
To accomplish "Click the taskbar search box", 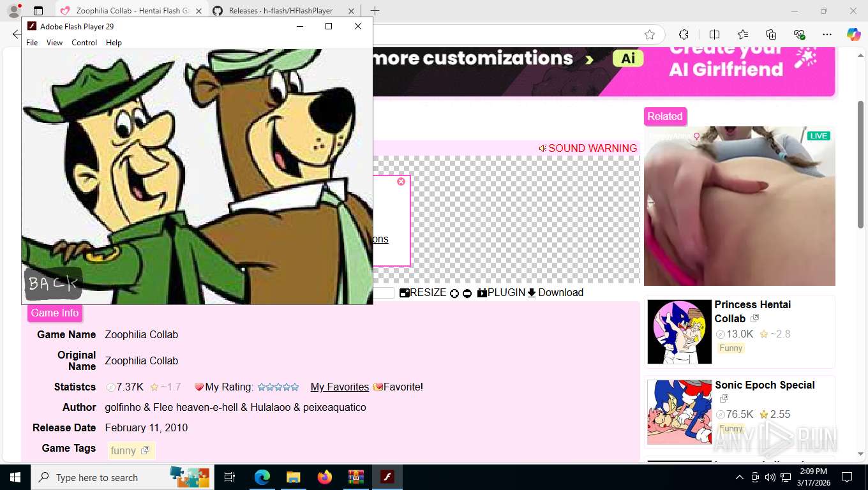I will [121, 477].
